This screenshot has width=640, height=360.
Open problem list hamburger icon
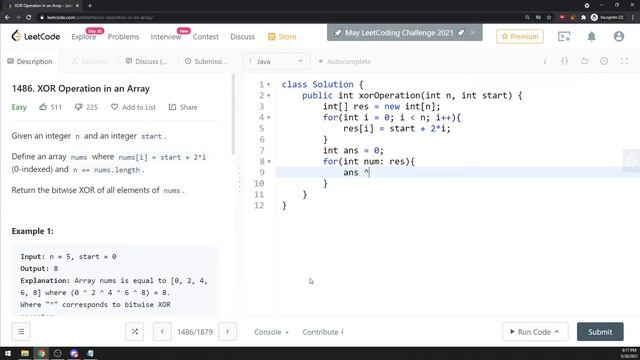tap(21, 331)
